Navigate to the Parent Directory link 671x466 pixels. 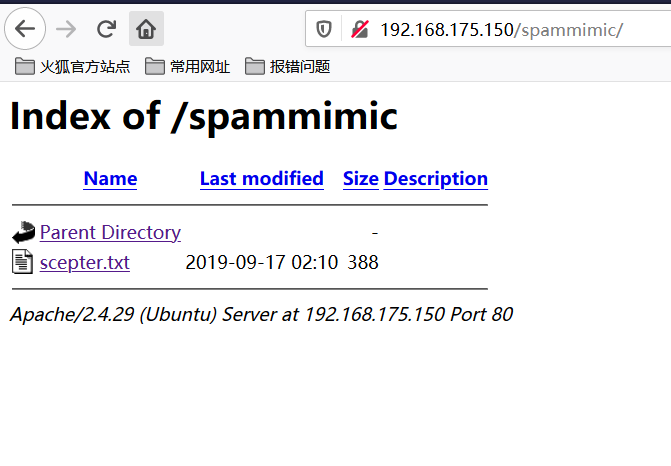click(x=110, y=233)
